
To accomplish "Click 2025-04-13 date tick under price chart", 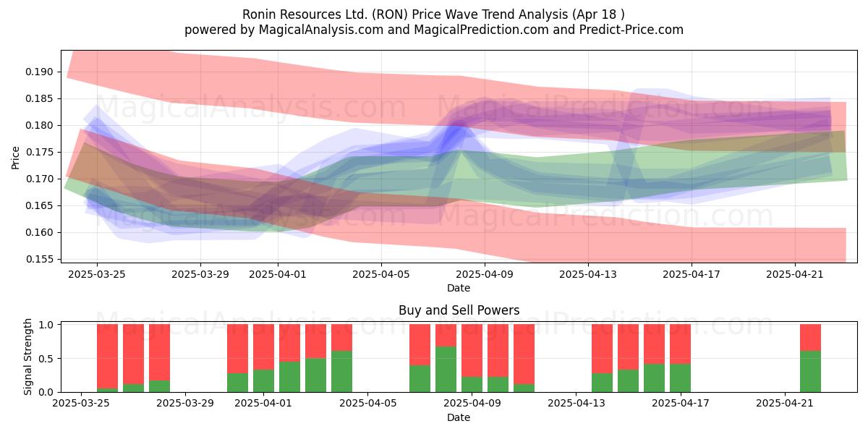I will [x=588, y=274].
